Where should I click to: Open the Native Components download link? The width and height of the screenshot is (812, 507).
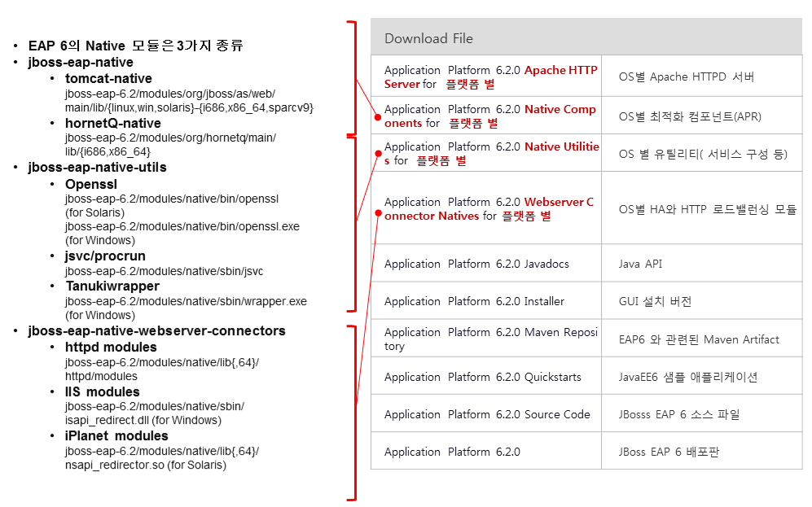point(490,116)
